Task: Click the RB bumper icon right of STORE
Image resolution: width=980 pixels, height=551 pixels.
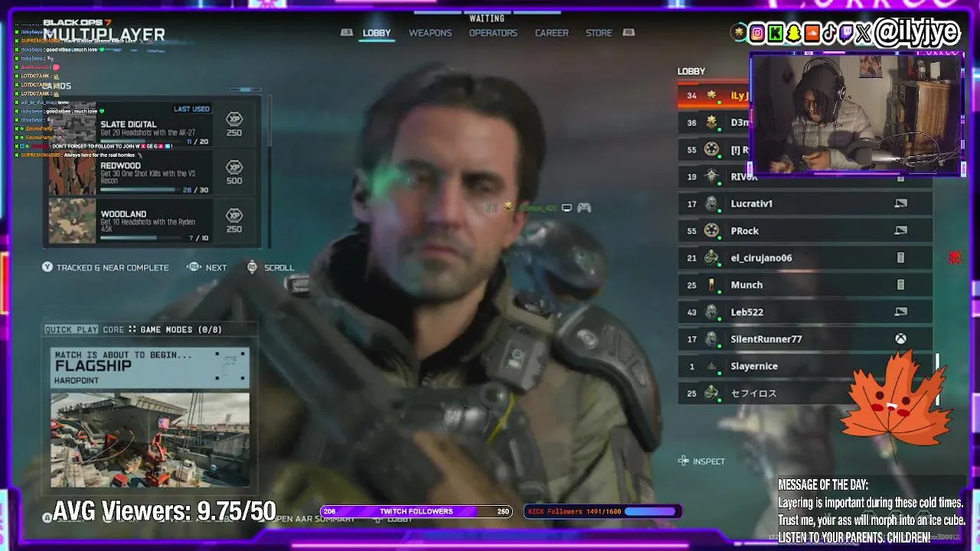Action: click(x=629, y=33)
